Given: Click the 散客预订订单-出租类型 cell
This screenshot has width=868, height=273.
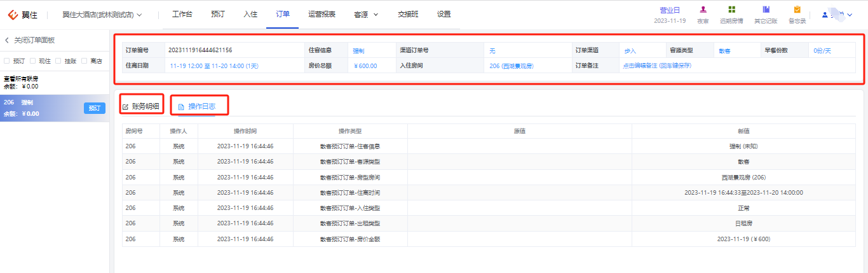Looking at the screenshot, I should pos(350,223).
